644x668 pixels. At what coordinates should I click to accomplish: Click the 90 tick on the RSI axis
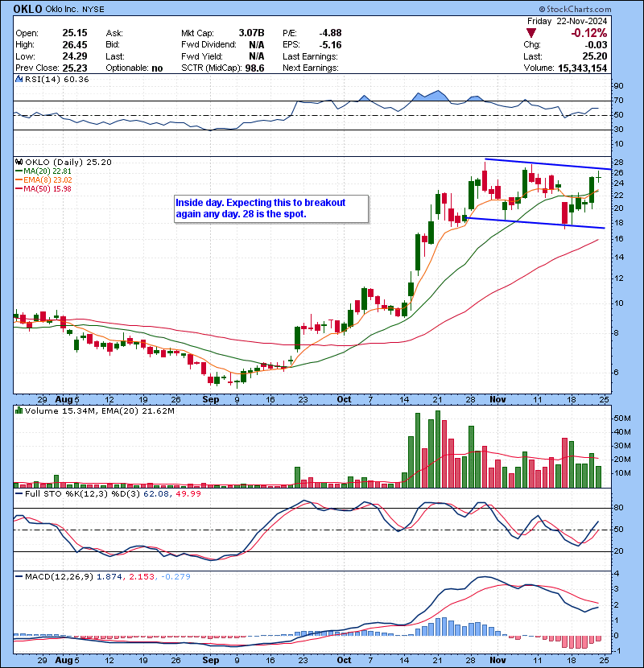pyautogui.click(x=618, y=85)
